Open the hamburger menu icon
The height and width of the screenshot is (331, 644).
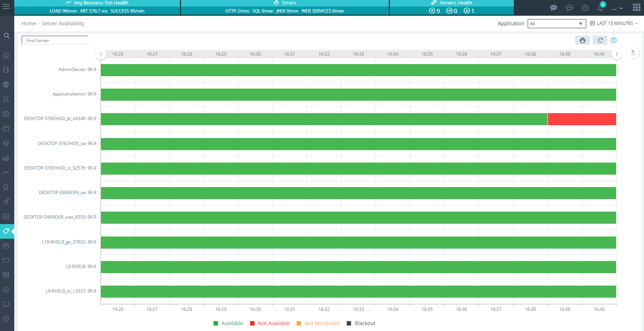pos(6,7)
